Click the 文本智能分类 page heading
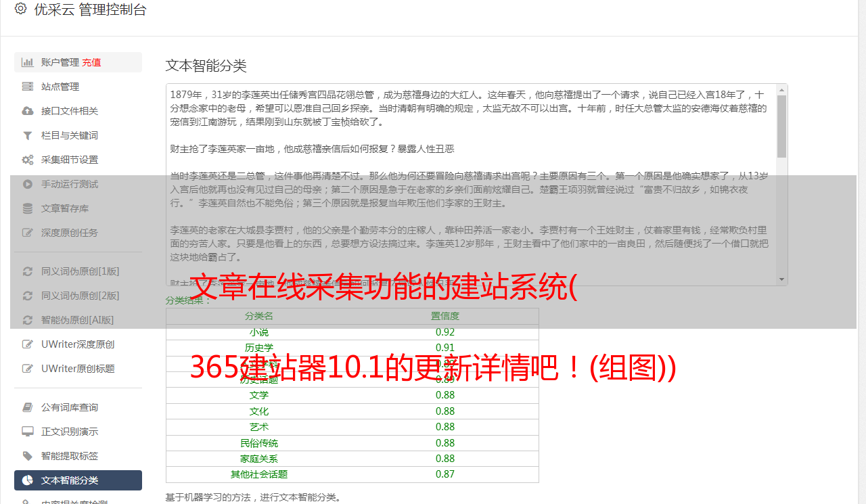This screenshot has height=504, width=866. (x=206, y=66)
